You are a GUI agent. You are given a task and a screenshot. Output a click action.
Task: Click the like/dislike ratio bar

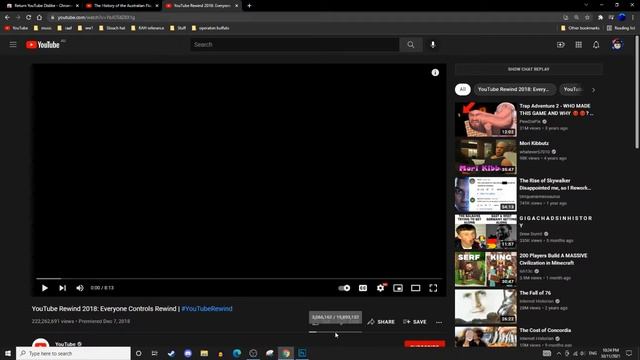point(336,332)
